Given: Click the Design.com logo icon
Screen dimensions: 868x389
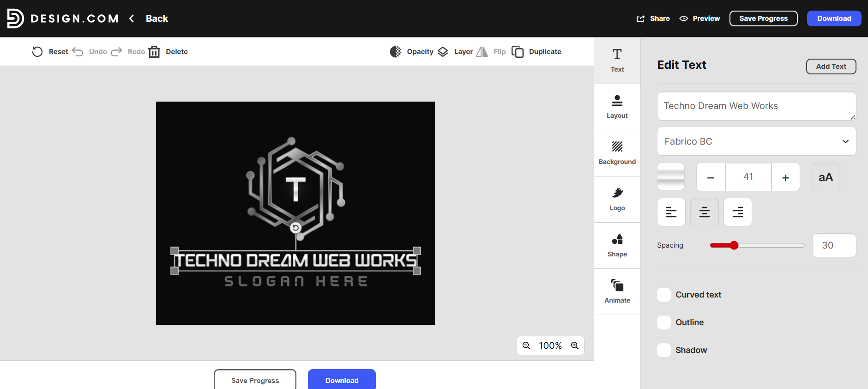Looking at the screenshot, I should pyautogui.click(x=15, y=18).
